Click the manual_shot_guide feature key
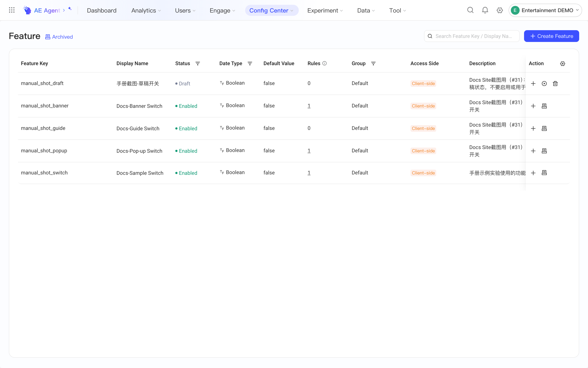588x368 pixels. (43, 128)
